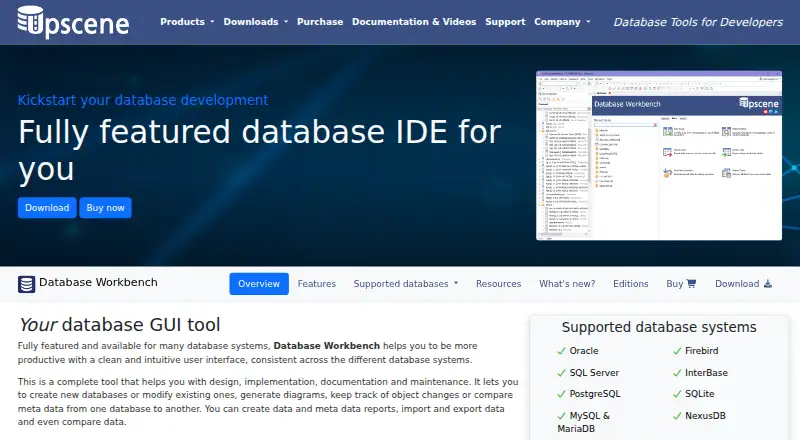This screenshot has width=800, height=440.
Task: Switch to the Features tab
Action: coord(317,284)
